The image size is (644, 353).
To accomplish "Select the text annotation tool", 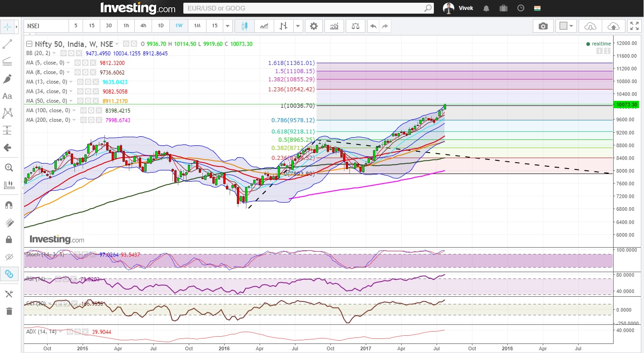I will click(x=7, y=96).
